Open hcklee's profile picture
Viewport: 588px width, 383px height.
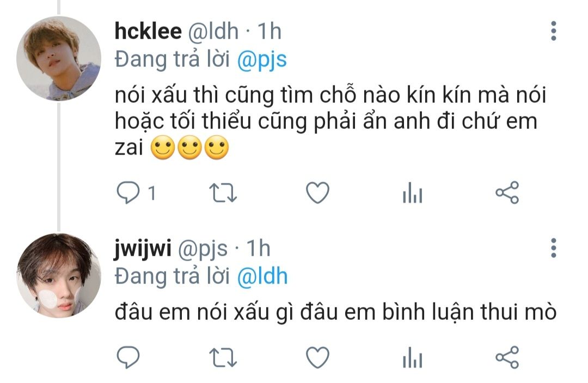pyautogui.click(x=59, y=58)
